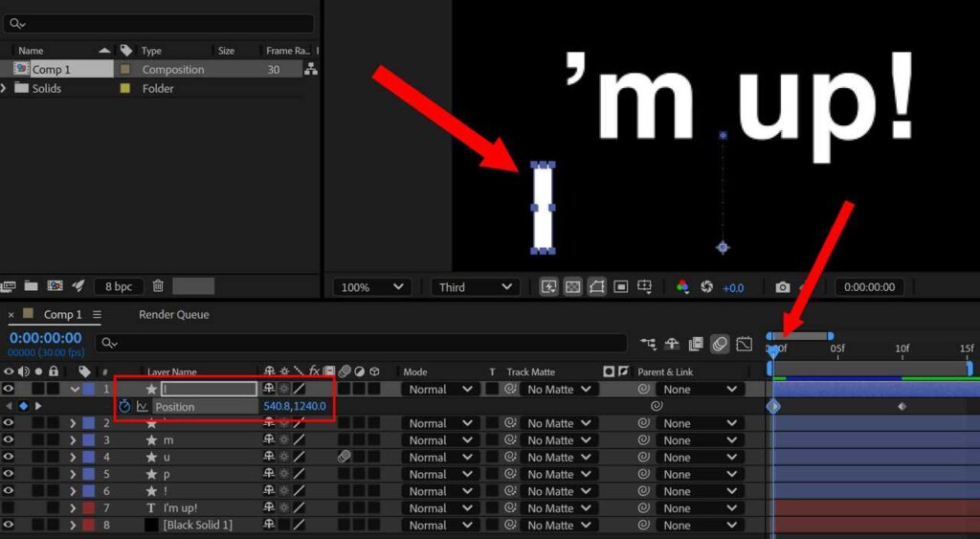Reset exposure icon in viewer
Image resolution: width=980 pixels, height=539 pixels.
[707, 287]
